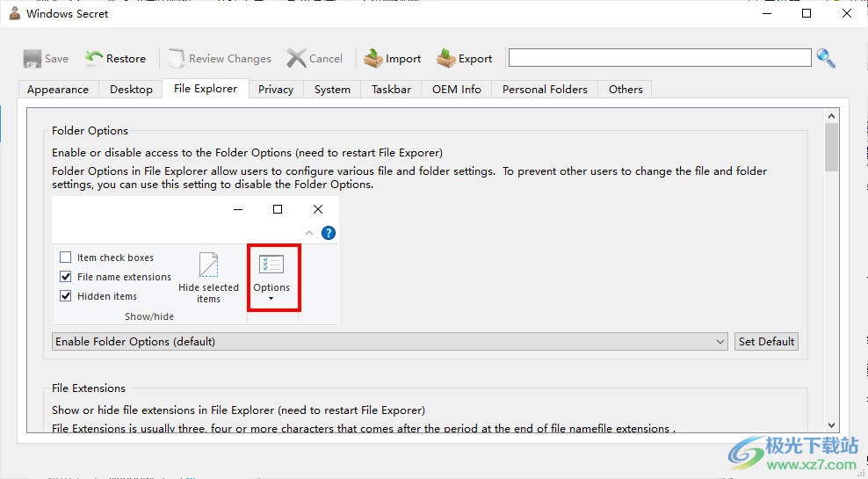The width and height of the screenshot is (868, 479).
Task: Click the magnifying glass search icon
Action: click(826, 59)
